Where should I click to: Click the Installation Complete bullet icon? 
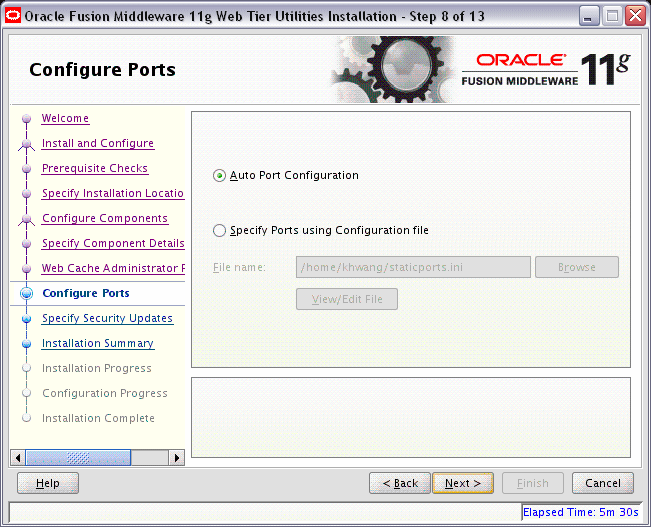(x=27, y=418)
